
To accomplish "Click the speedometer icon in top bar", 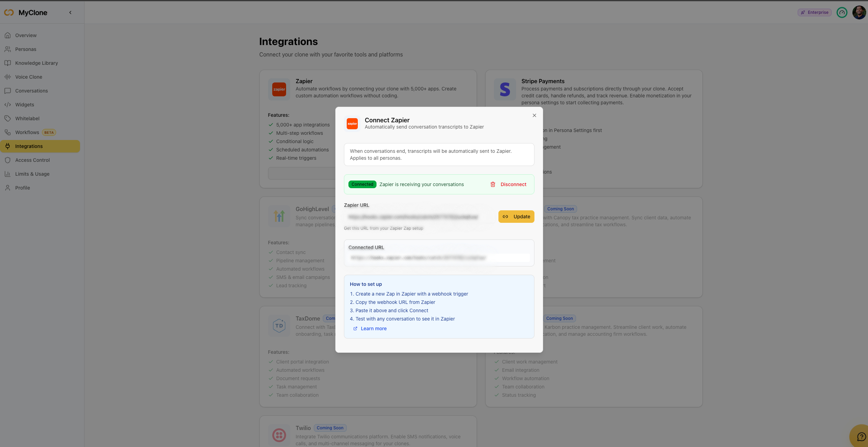I will tap(842, 12).
